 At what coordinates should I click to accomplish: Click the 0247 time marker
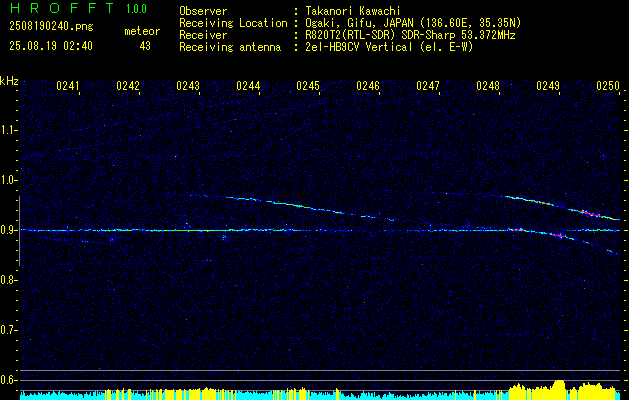point(428,85)
